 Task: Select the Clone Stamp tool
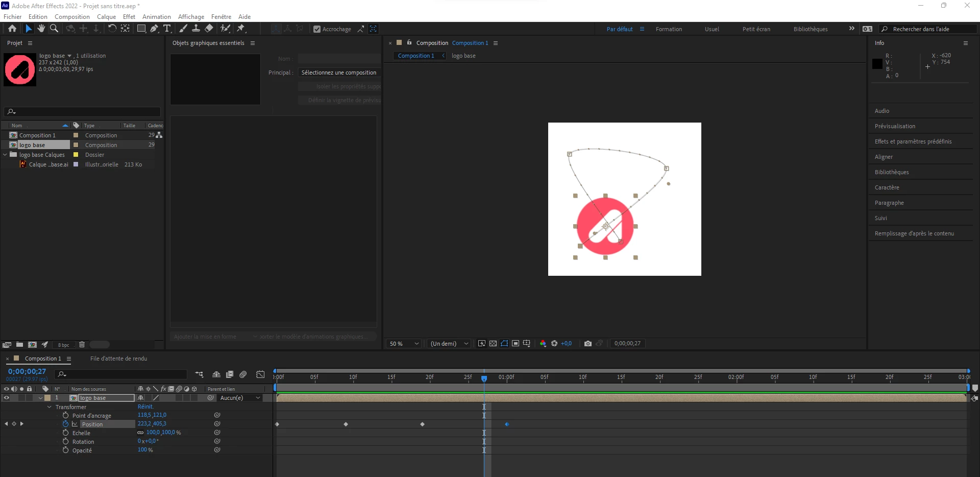[x=195, y=29]
